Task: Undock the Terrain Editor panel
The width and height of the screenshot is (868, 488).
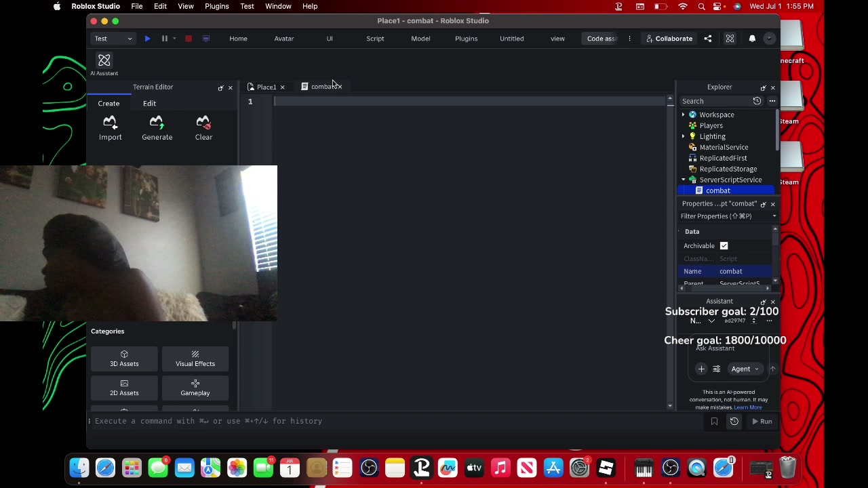Action: [220, 87]
